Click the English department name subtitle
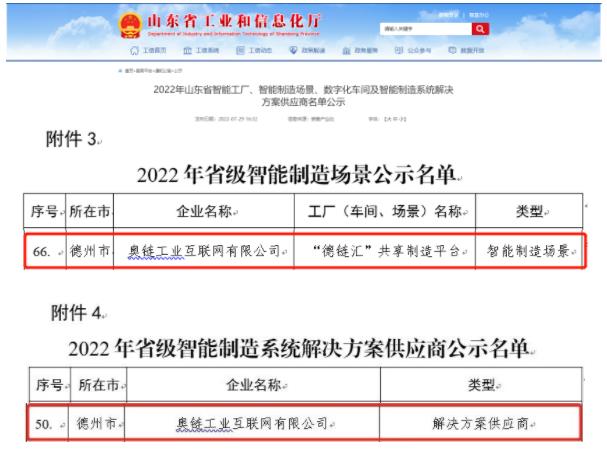Viewport: 607px width, 451px height. pyautogui.click(x=234, y=34)
